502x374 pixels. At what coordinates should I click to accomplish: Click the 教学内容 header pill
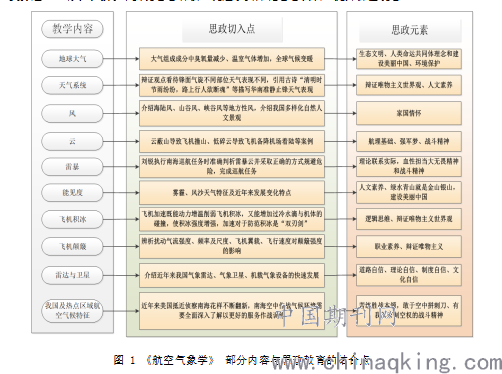click(x=72, y=29)
